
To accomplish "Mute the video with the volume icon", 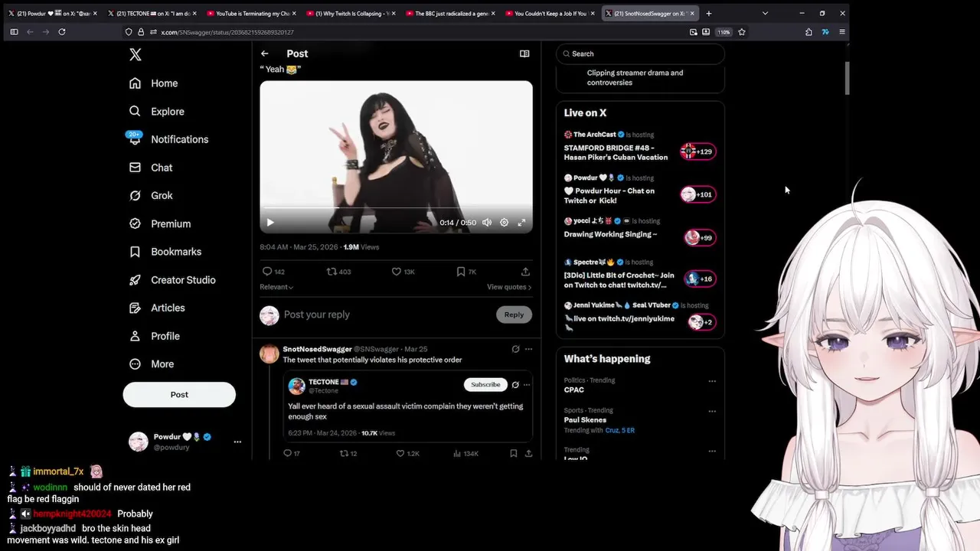I will [x=486, y=223].
